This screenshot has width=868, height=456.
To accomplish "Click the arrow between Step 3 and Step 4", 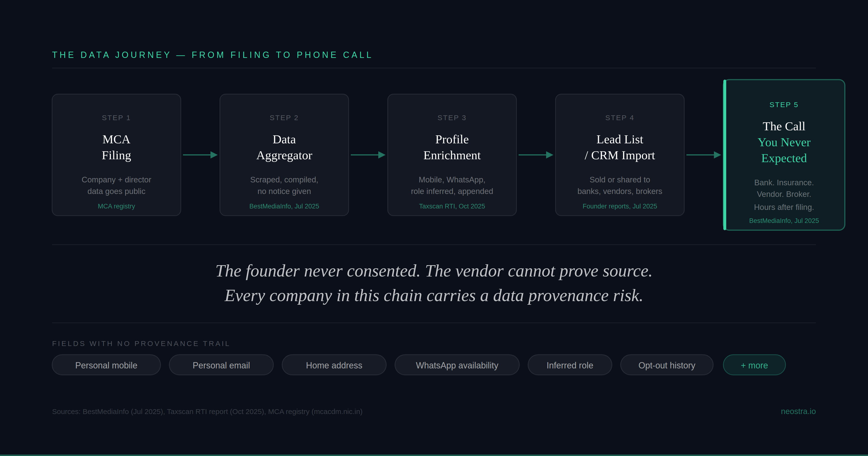I will pos(536,155).
